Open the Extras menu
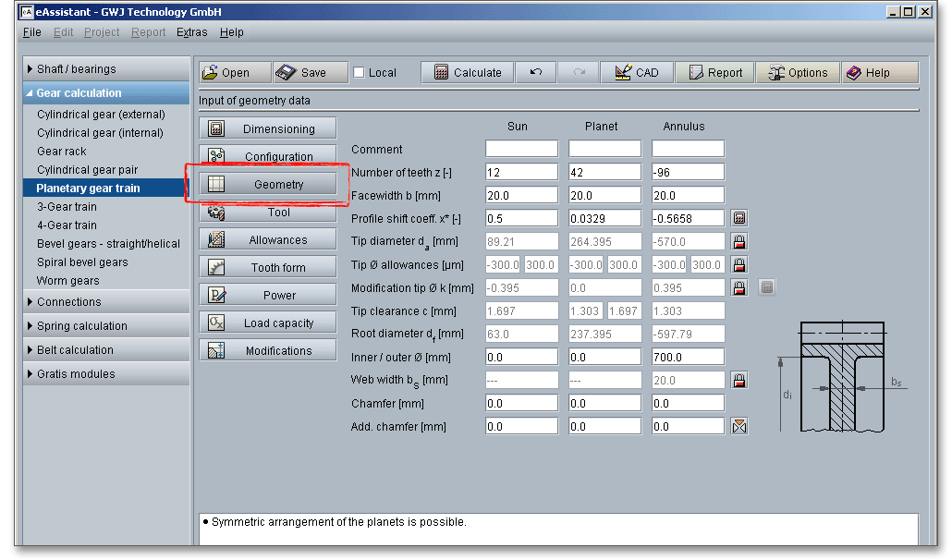The image size is (952, 560). (192, 32)
